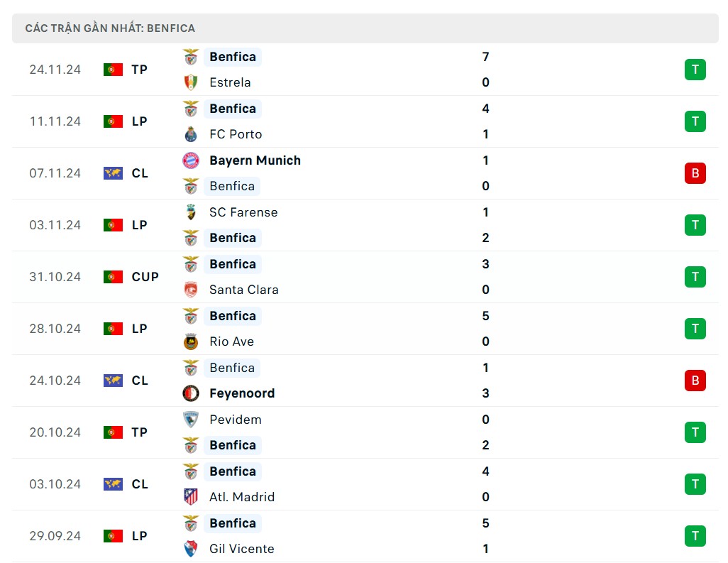Select the Gil Vicente crest
728x563 pixels.
click(x=190, y=549)
